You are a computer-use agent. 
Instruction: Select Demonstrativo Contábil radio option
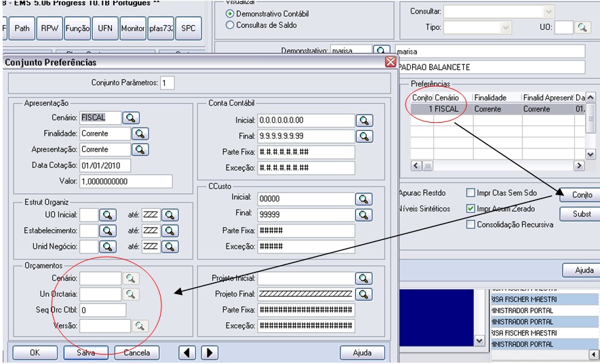pos(230,14)
